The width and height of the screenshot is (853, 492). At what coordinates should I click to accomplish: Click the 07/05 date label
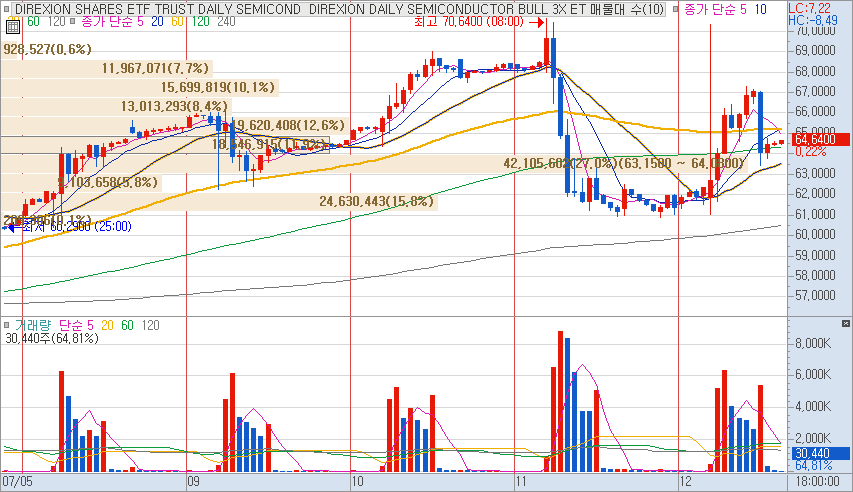coord(17,481)
